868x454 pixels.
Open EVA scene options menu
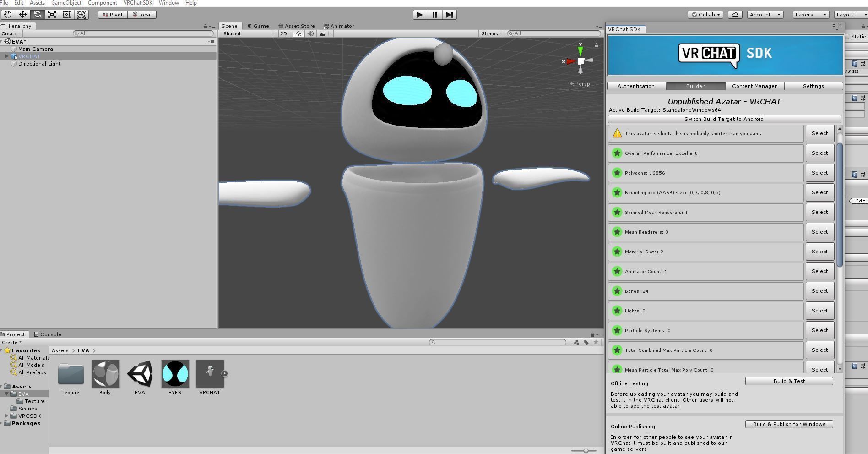point(211,42)
